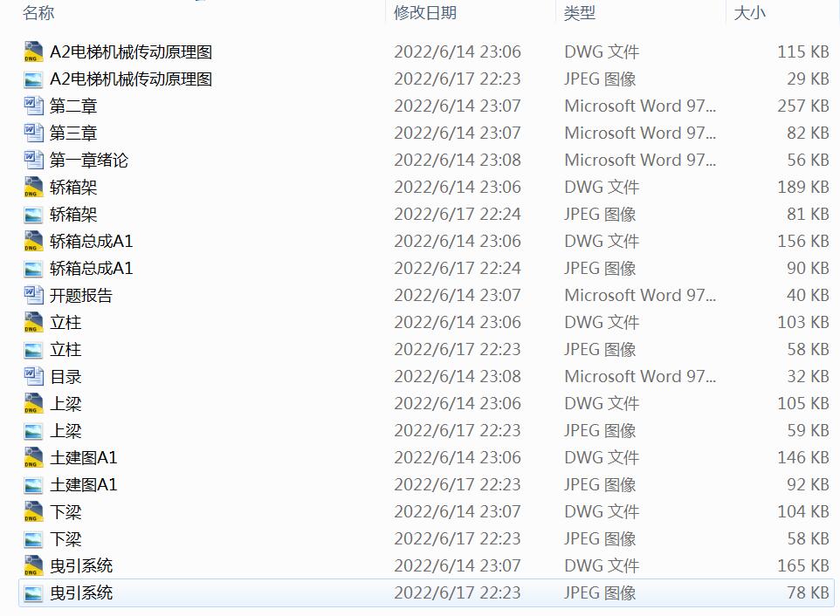
Task: Click the DWG icon beside 土建图A1
Action: (x=33, y=457)
